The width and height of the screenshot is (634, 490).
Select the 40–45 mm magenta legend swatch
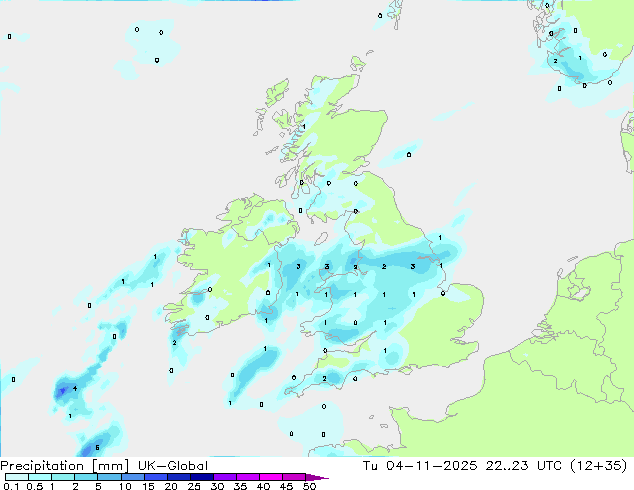pos(271,477)
